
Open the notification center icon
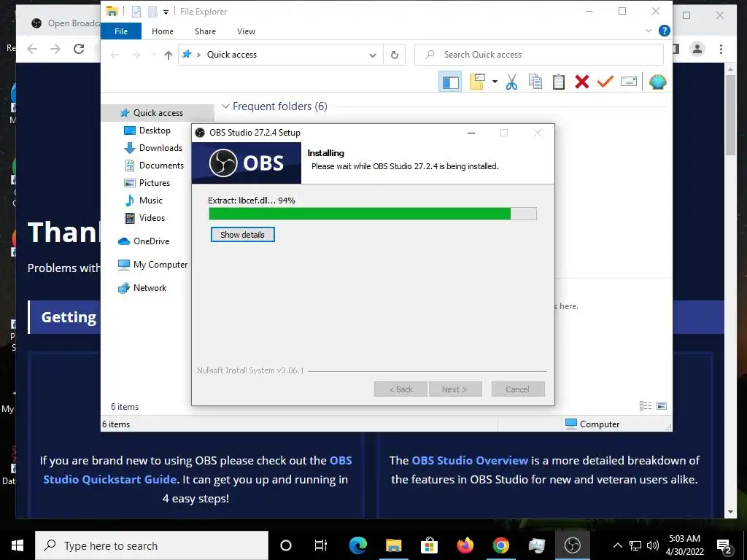pyautogui.click(x=724, y=545)
